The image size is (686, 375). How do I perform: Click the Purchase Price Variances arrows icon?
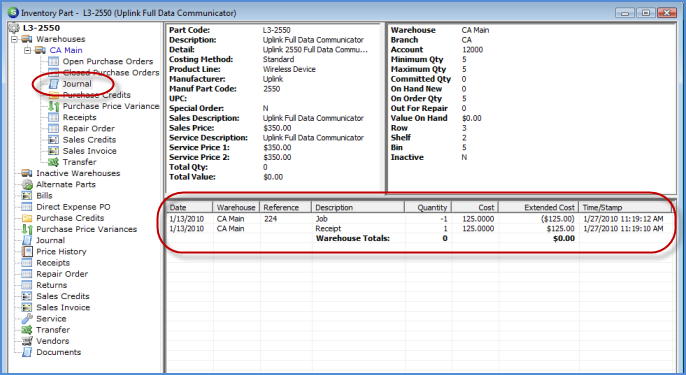(27, 229)
